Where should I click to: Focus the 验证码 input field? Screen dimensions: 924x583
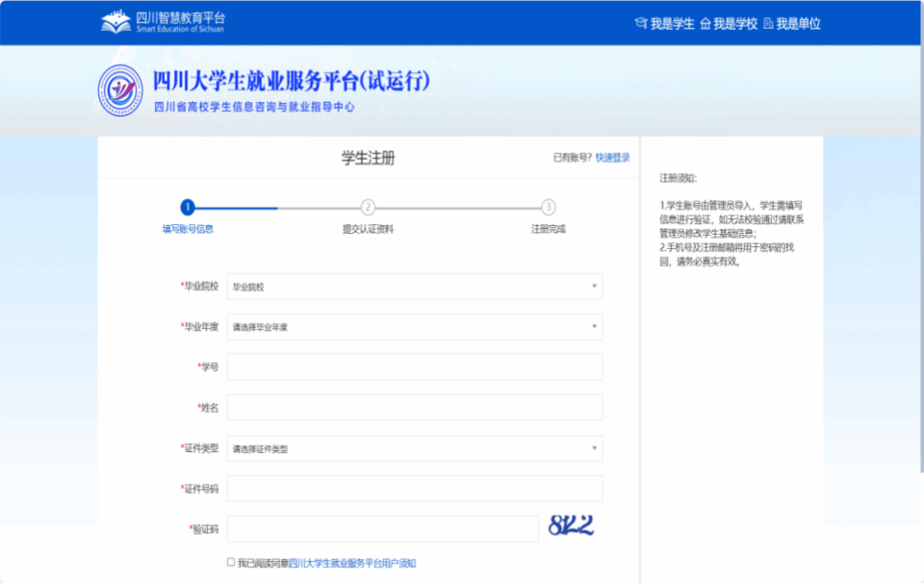(383, 529)
